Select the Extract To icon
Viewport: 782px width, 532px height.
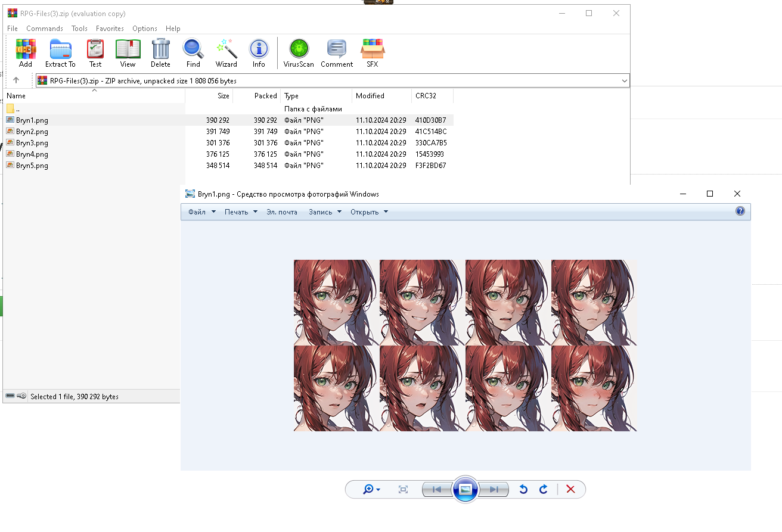(x=60, y=52)
